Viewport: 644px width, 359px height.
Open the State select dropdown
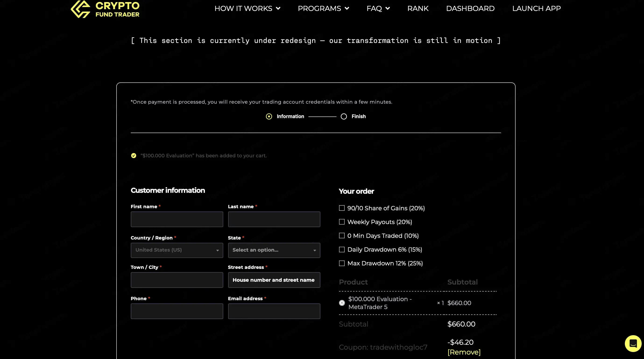click(274, 250)
